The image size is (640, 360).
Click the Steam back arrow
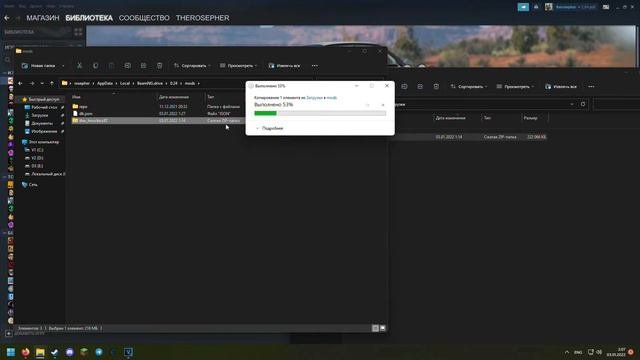(x=7, y=18)
